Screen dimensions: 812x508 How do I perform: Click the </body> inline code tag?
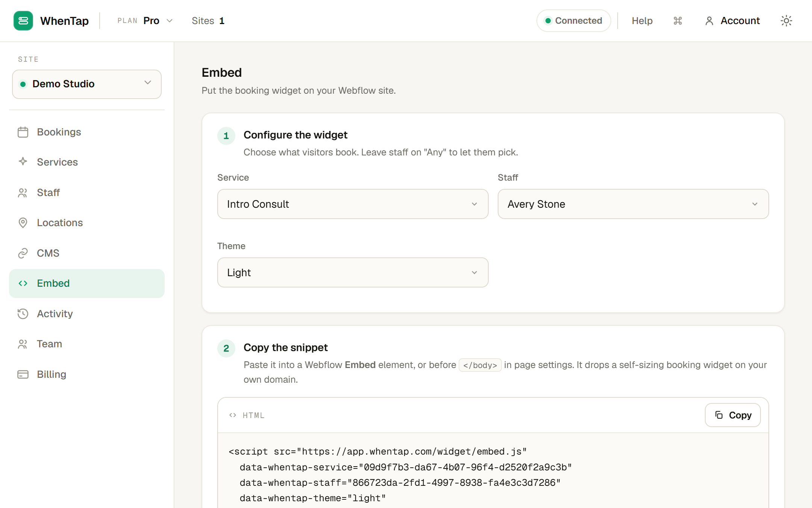coord(480,365)
